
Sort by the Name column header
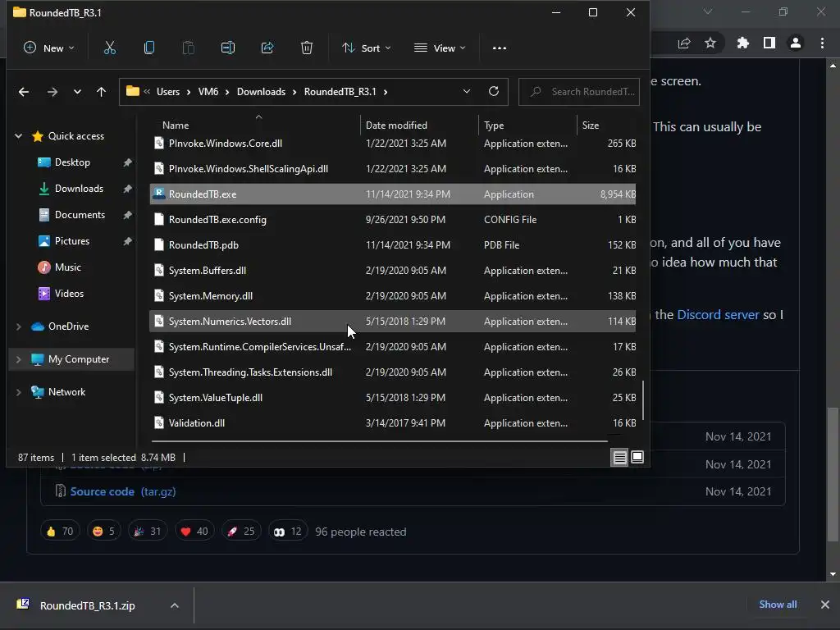pos(176,126)
